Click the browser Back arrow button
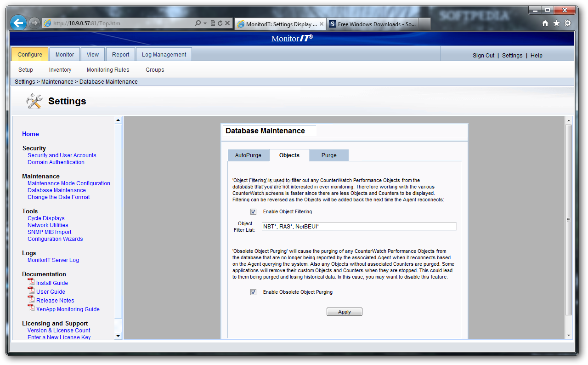Image resolution: width=588 pixels, height=365 pixels. click(x=18, y=23)
